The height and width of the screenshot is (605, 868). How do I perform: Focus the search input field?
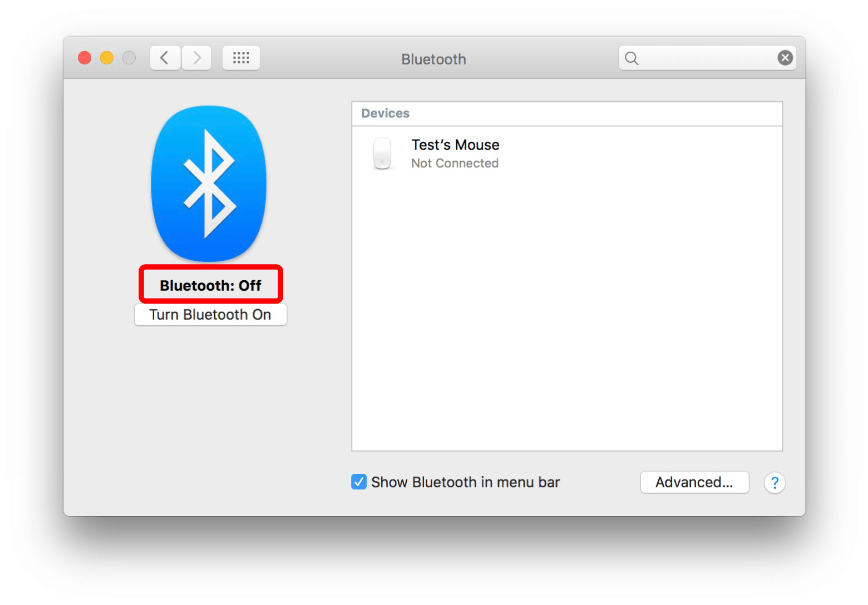[x=707, y=58]
